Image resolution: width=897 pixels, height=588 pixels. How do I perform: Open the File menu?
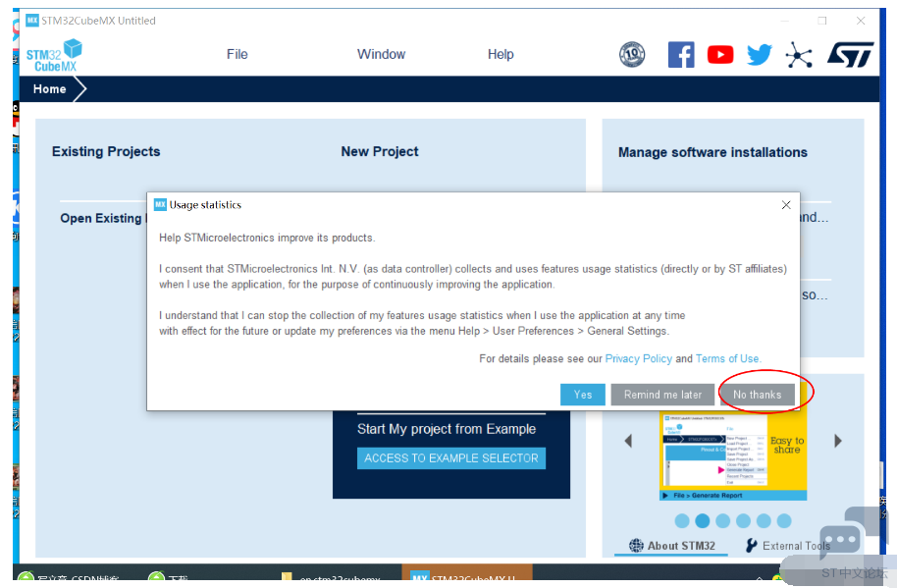(237, 54)
